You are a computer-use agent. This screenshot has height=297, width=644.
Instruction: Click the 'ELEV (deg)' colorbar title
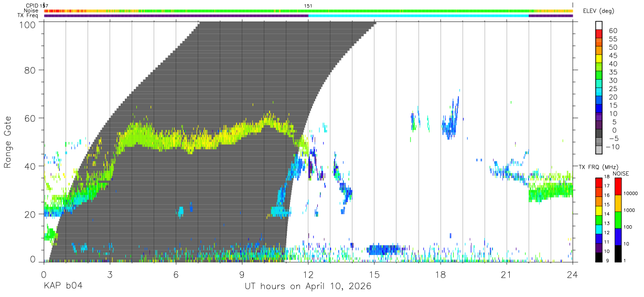(x=598, y=10)
